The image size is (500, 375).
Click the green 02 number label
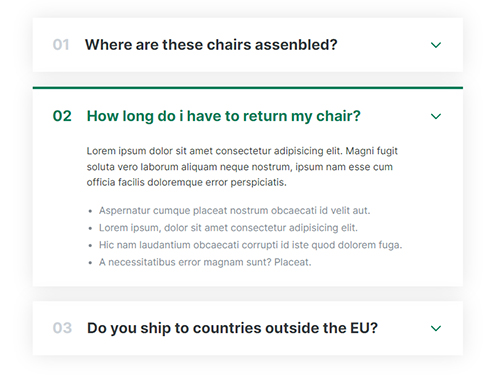tap(62, 116)
